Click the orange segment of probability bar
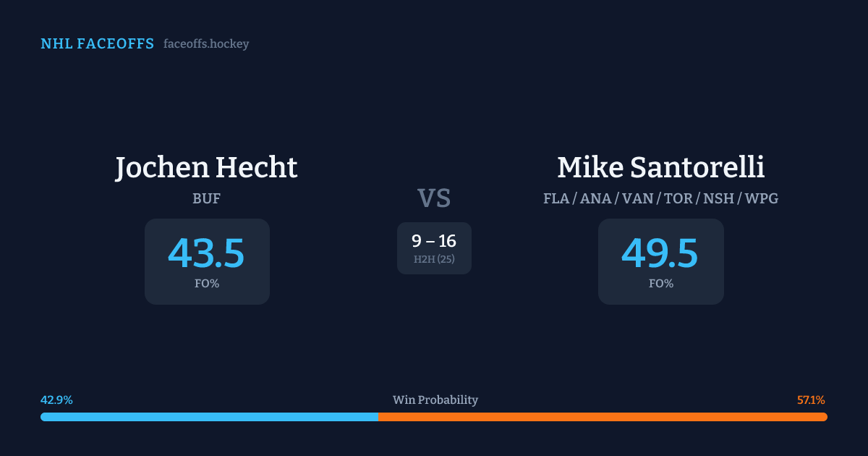The height and width of the screenshot is (456, 868). point(603,417)
